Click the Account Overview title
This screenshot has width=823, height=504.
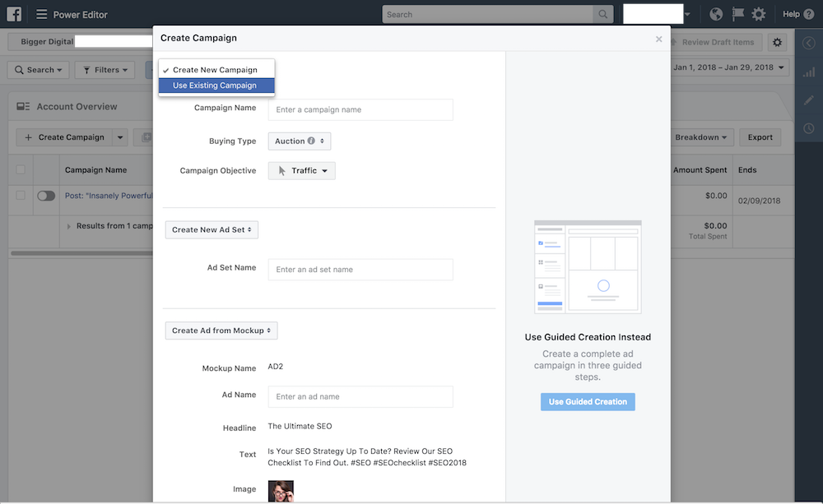coord(77,106)
